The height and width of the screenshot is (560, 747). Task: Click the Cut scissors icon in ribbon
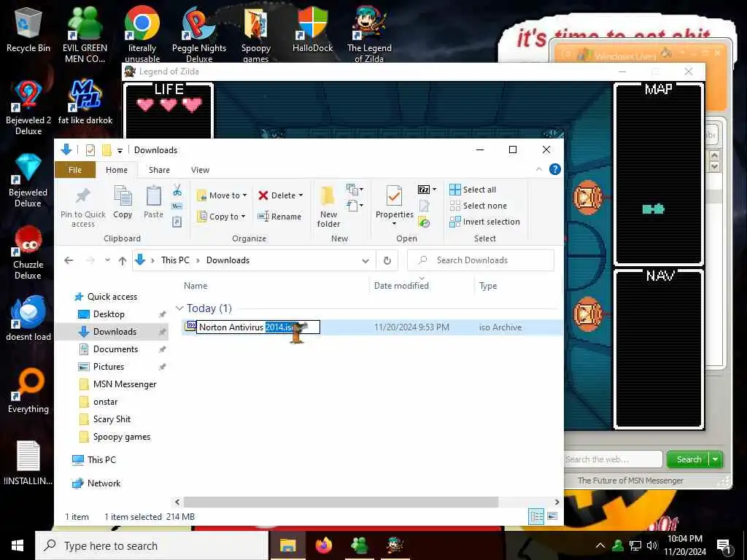tap(177, 190)
